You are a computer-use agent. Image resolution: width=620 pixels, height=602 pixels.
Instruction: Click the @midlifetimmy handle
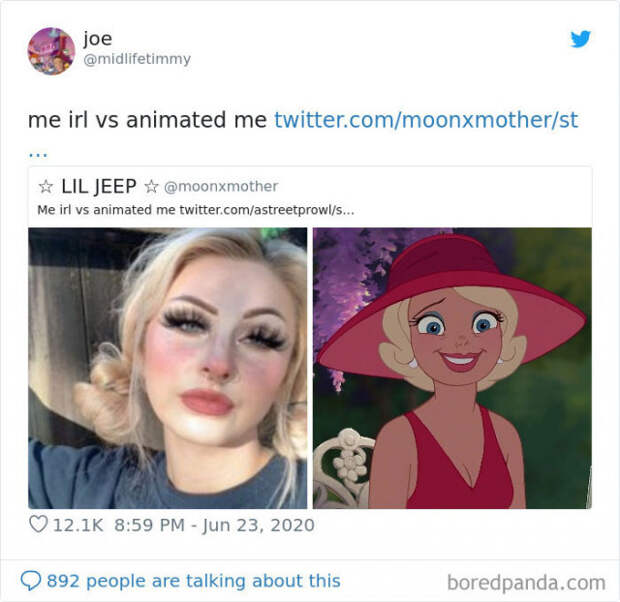[x=137, y=59]
